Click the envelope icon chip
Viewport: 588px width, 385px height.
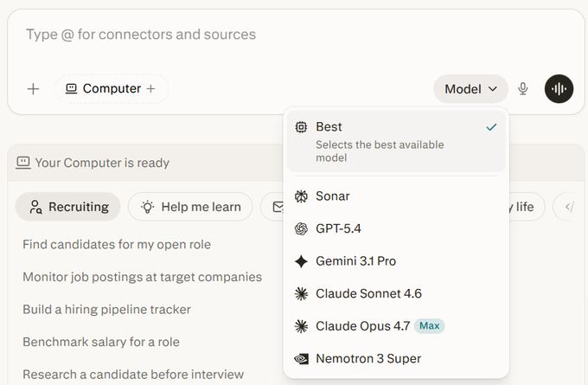pos(278,207)
